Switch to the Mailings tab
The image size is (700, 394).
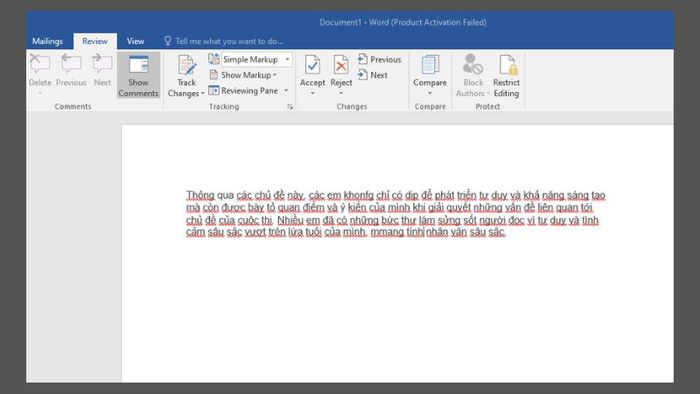pyautogui.click(x=47, y=41)
